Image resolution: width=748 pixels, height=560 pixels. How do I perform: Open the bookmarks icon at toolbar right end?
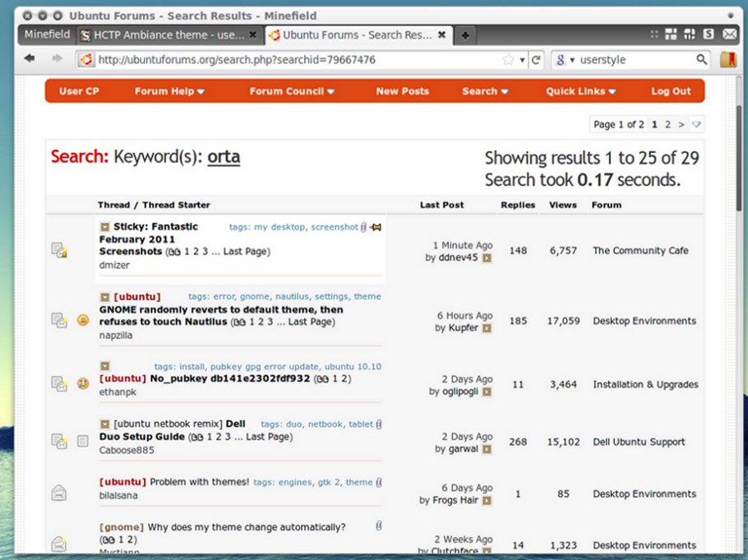click(727, 60)
